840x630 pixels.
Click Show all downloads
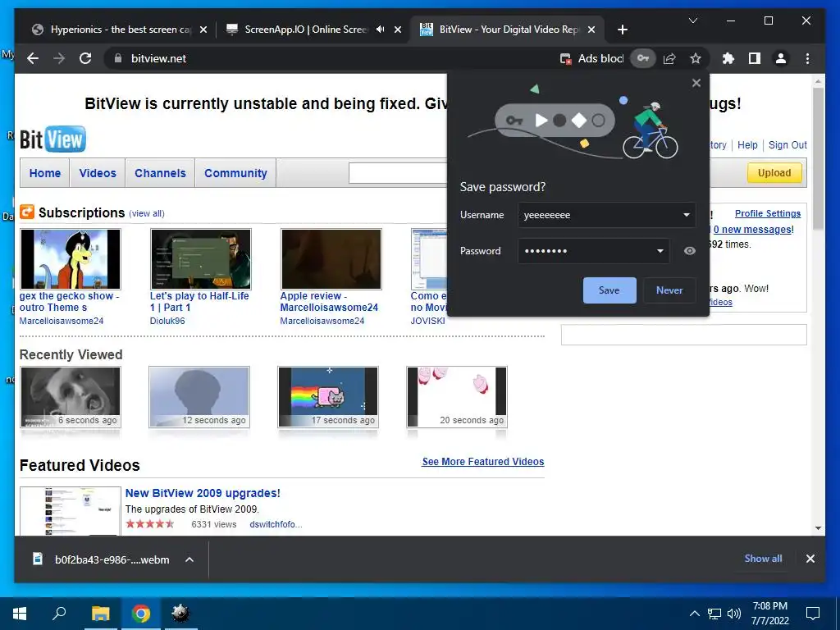coord(763,558)
